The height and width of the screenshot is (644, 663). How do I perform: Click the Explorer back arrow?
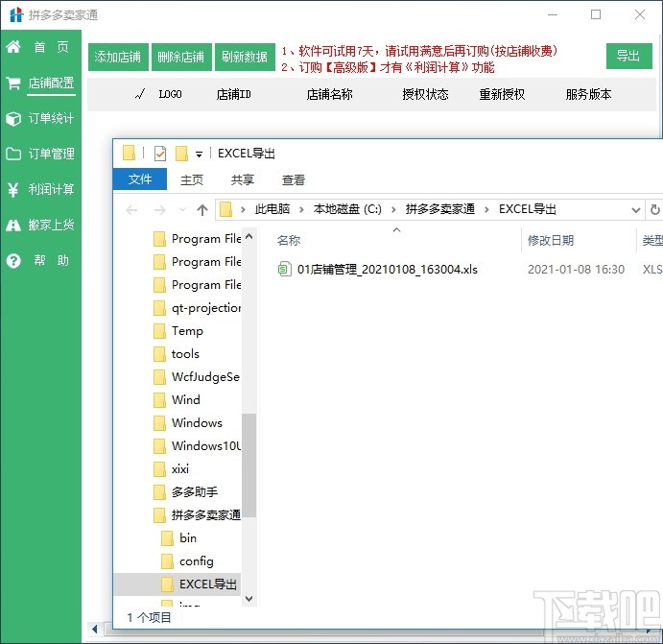pos(131,210)
